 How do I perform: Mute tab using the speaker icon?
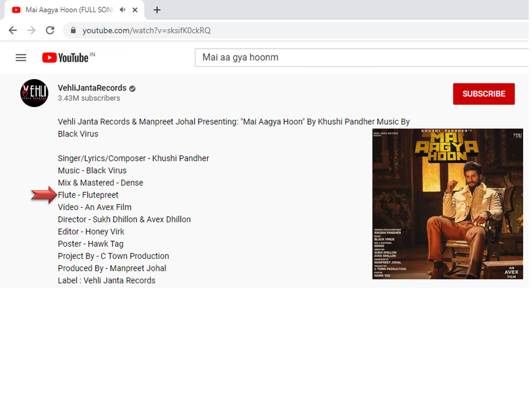122,10
